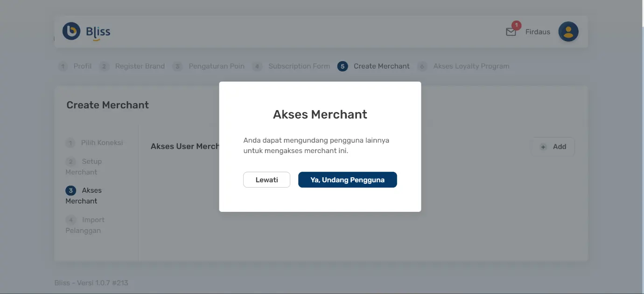The image size is (644, 294).
Task: Open the Firdaus profile avatar icon
Action: (568, 31)
